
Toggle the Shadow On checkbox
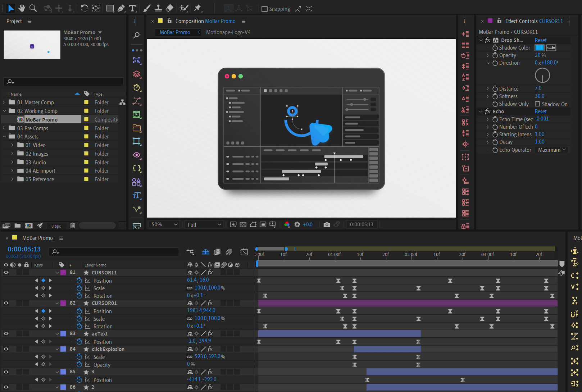coord(537,104)
